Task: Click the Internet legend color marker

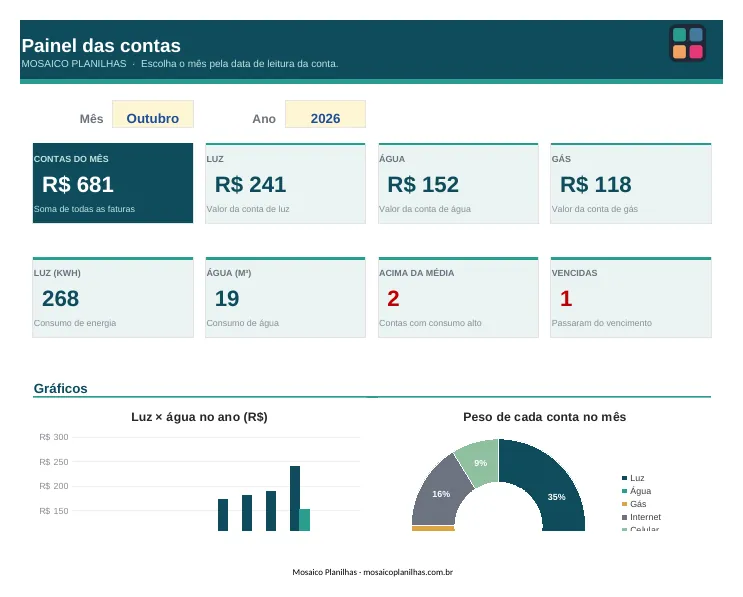Action: pos(625,517)
